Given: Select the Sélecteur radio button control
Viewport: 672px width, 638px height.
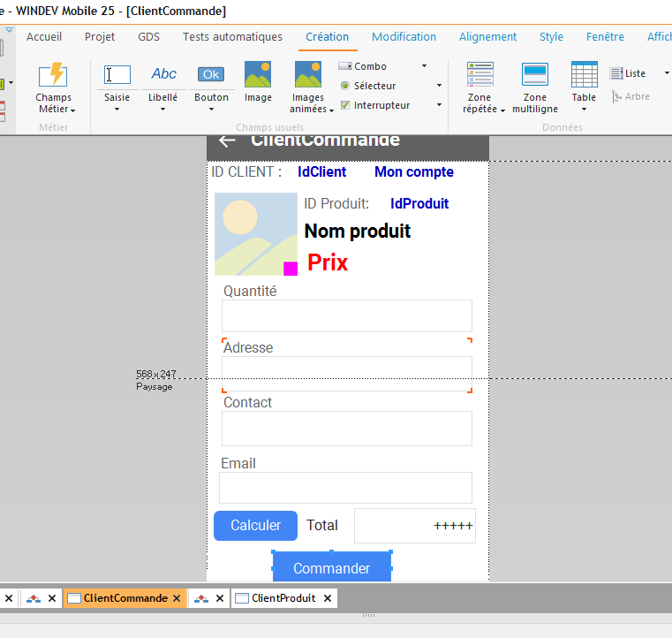Looking at the screenshot, I should click(x=374, y=86).
